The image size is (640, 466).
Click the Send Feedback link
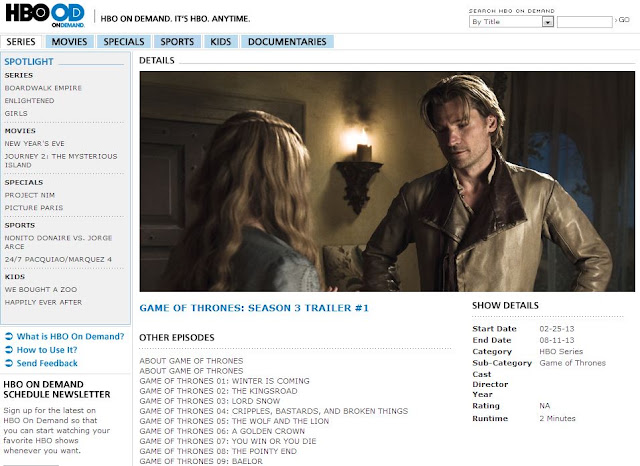[47, 363]
